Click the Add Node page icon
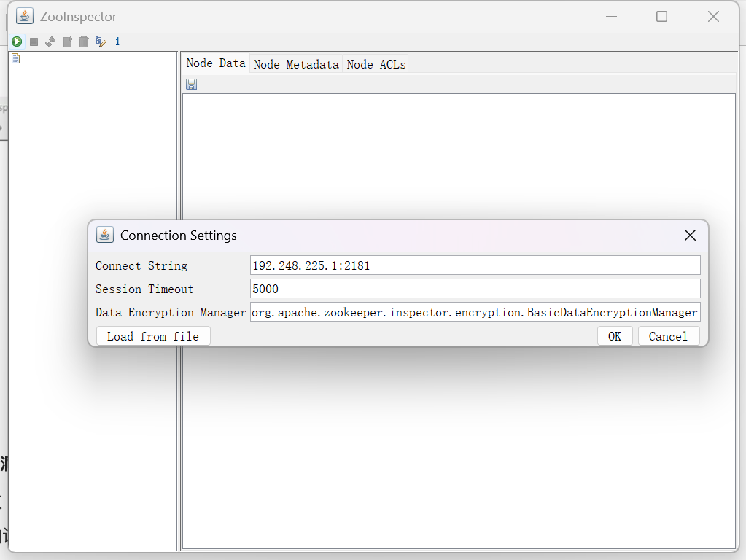Viewport: 746px width, 560px height. pyautogui.click(x=68, y=42)
